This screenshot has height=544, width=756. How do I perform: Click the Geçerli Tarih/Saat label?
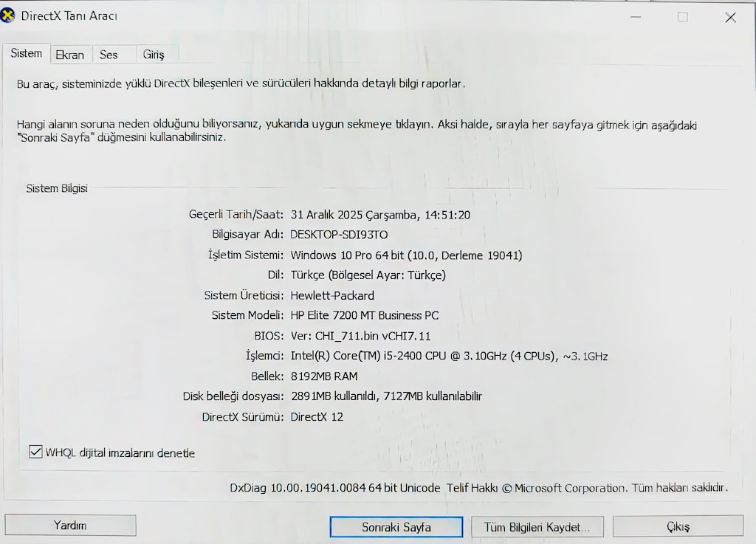pyautogui.click(x=236, y=214)
